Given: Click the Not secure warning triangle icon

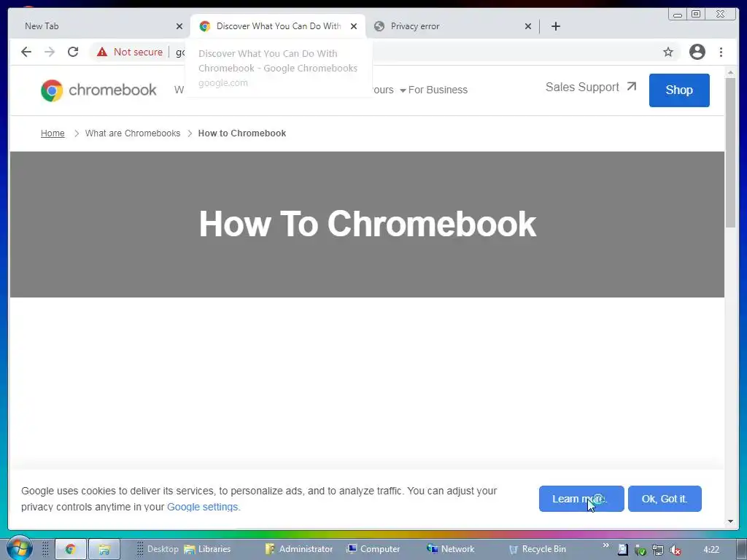Looking at the screenshot, I should [x=102, y=52].
